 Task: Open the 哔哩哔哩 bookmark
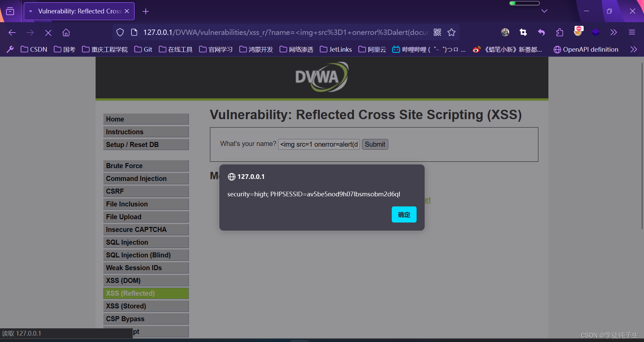[x=429, y=49]
